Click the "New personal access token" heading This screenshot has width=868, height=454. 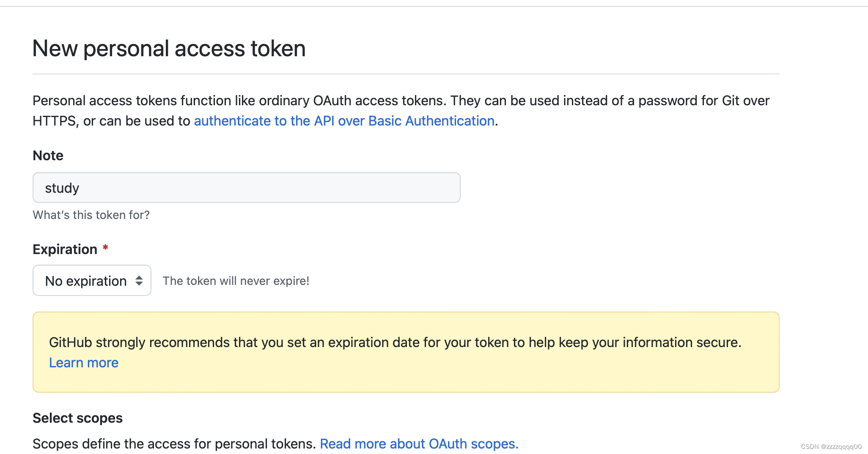point(169,48)
